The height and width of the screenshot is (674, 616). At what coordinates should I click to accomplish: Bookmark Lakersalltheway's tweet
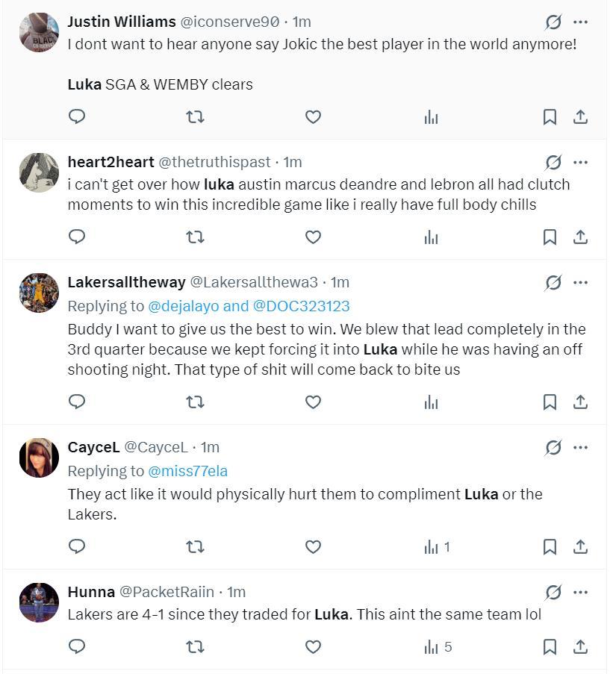[x=550, y=402]
